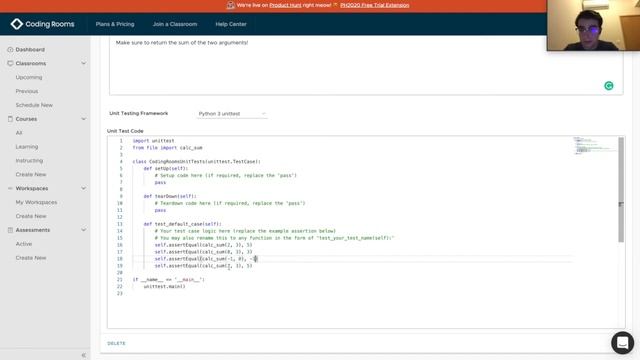This screenshot has height=360, width=640.
Task: Click the Classrooms sidebar icon
Action: pos(10,63)
